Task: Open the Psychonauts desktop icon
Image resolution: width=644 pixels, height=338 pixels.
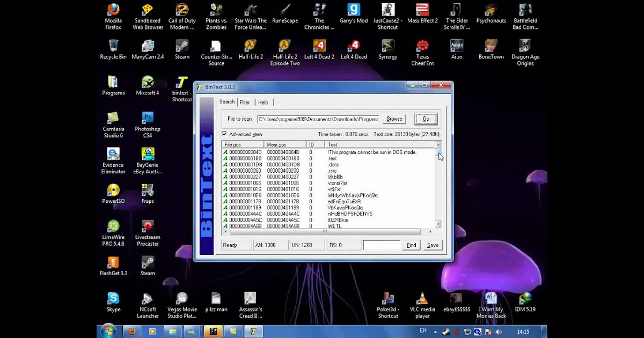Action: click(x=491, y=14)
